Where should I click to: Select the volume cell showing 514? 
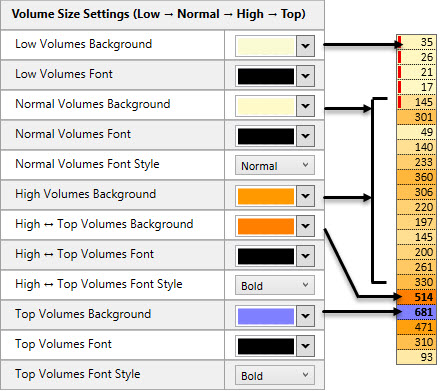(x=416, y=297)
